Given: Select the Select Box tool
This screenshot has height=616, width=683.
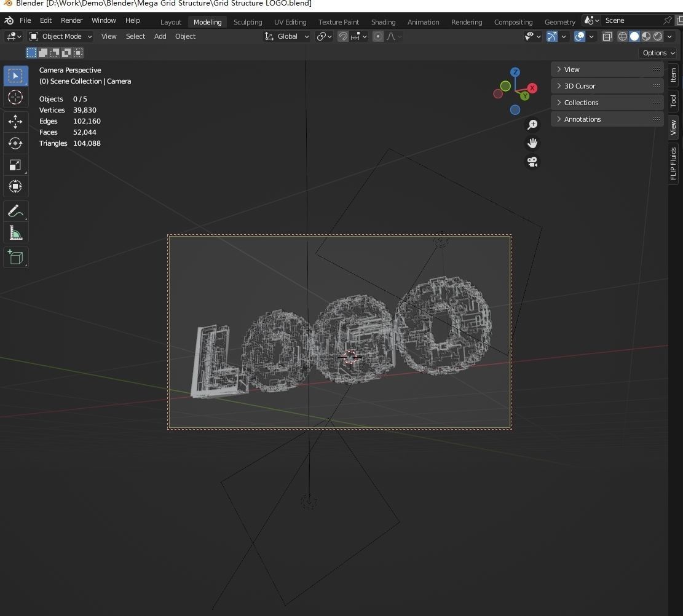Looking at the screenshot, I should click(x=16, y=76).
